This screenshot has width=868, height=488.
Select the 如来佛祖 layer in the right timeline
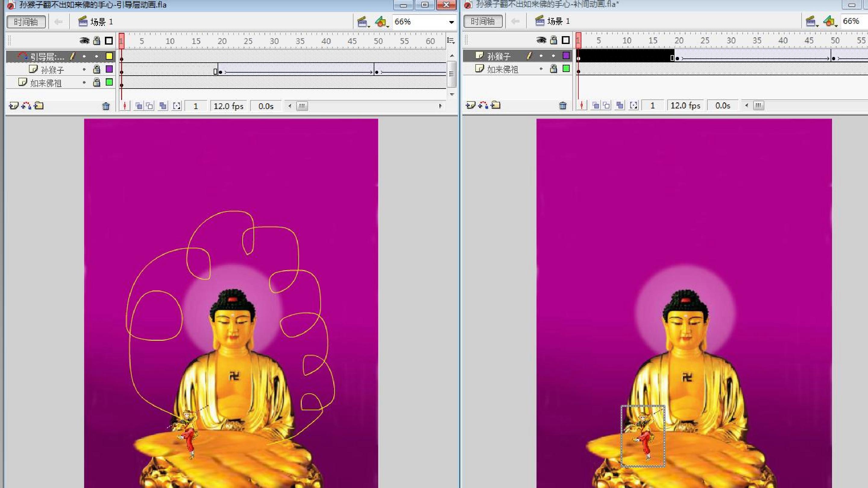pos(502,69)
